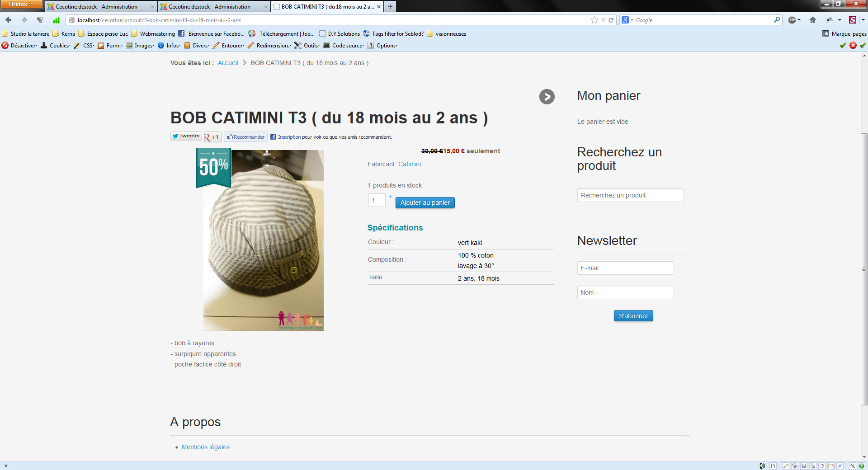Click the status bar blank page icon

(x=773, y=466)
